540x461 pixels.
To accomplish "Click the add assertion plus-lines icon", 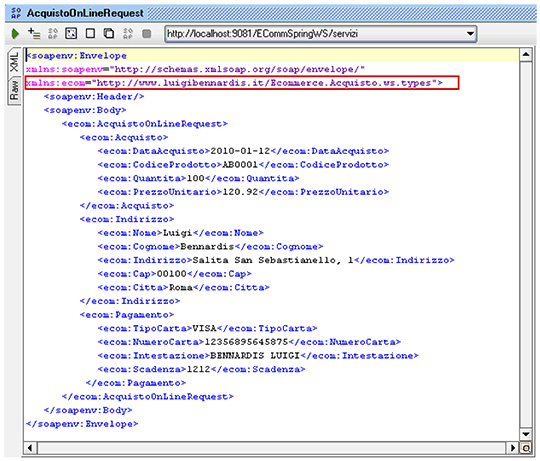I will point(34,33).
